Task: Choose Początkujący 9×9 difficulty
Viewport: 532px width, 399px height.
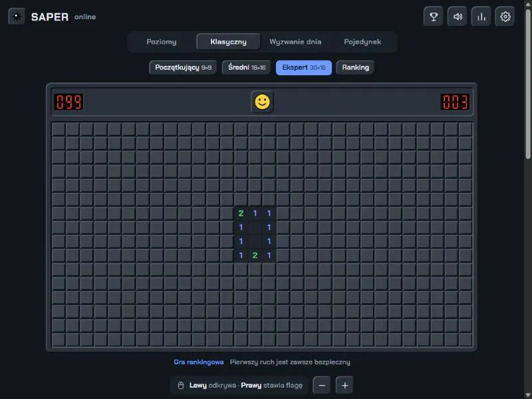Action: [x=183, y=68]
